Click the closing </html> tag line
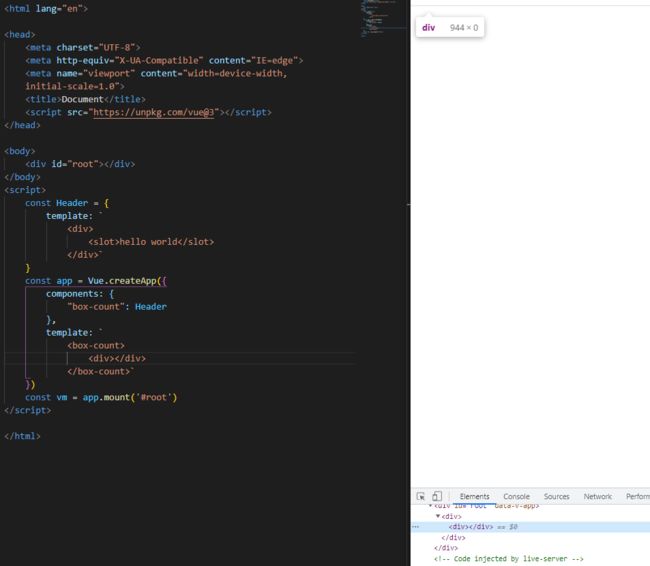 [x=22, y=436]
